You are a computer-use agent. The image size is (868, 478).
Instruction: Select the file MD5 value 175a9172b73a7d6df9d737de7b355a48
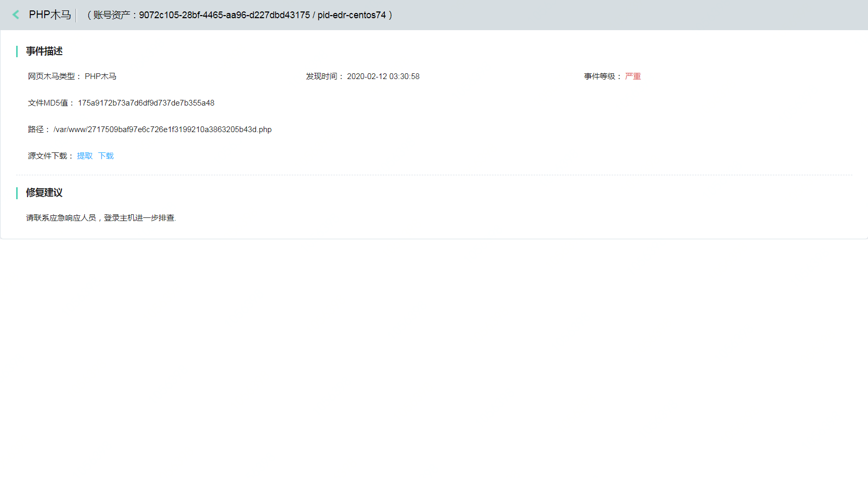[146, 102]
